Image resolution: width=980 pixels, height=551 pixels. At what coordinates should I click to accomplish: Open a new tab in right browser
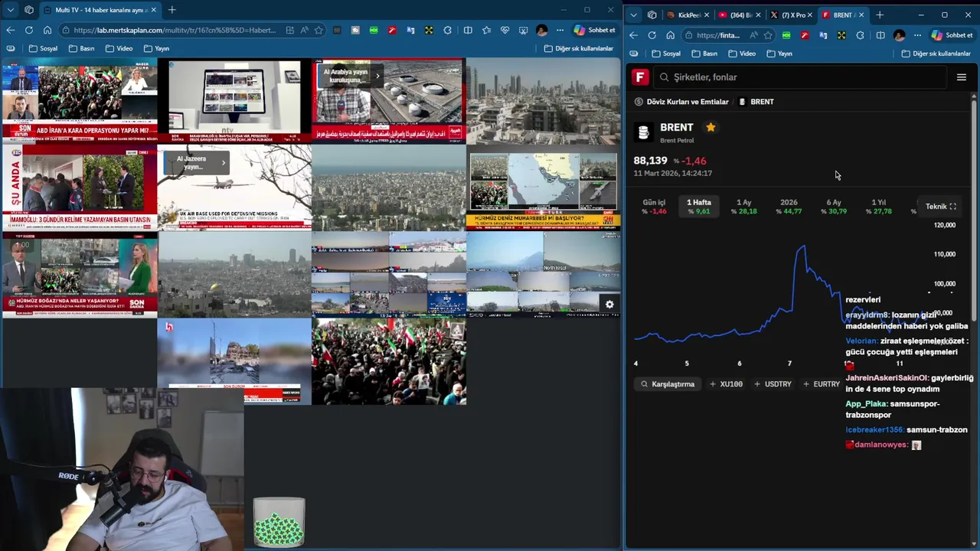click(880, 15)
